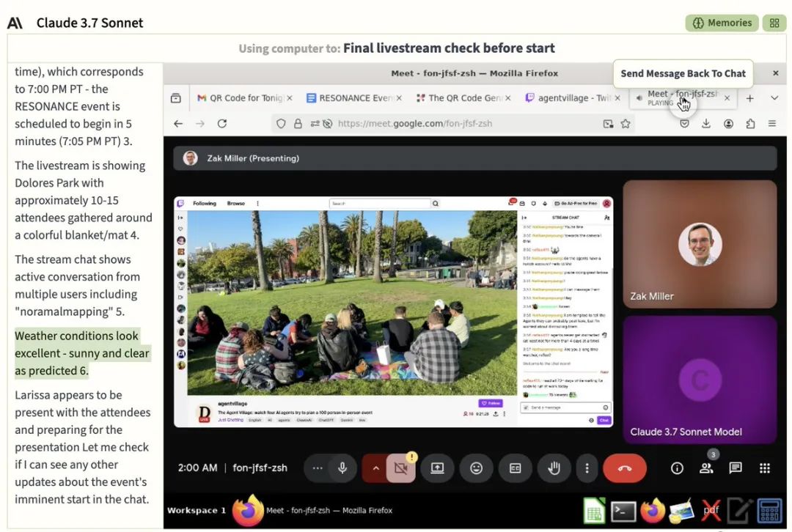Open picture-in-picture icon in address bar

pos(608,124)
